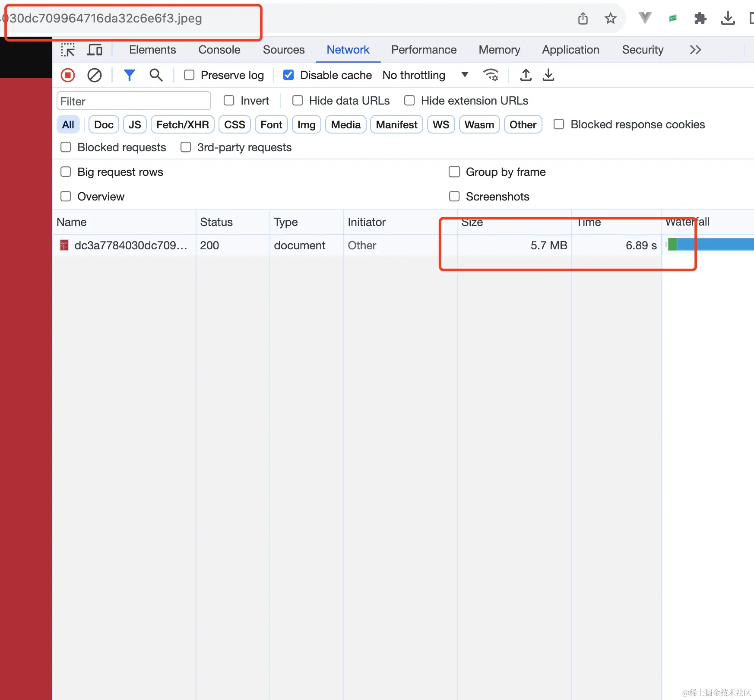Screen dimensions: 754x700
Task: Open the No throttling dropdown
Action: (425, 75)
